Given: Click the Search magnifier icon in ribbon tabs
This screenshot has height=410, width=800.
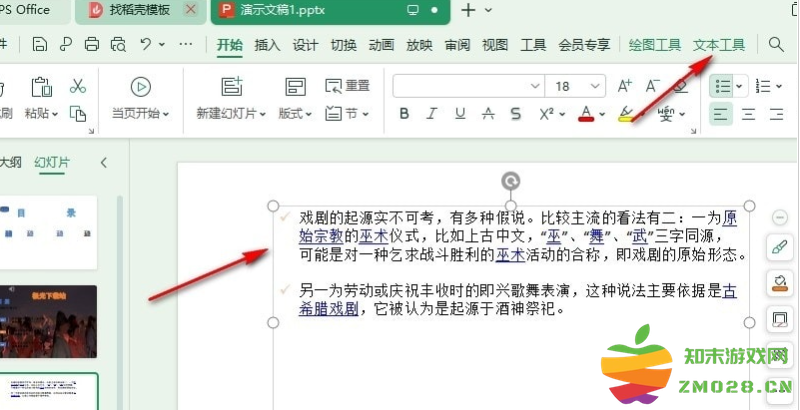Looking at the screenshot, I should 776,44.
